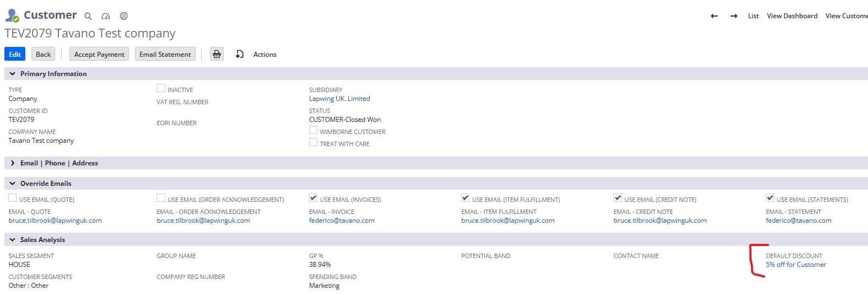Viewport: 868px width, 295px height.
Task: Enable the Treat With Care checkbox
Action: (313, 142)
